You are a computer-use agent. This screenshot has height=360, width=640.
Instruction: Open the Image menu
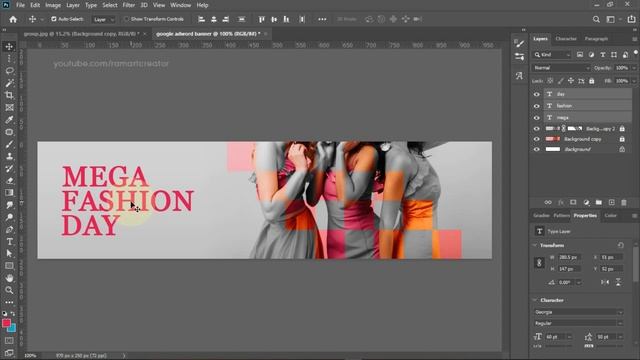(53, 5)
